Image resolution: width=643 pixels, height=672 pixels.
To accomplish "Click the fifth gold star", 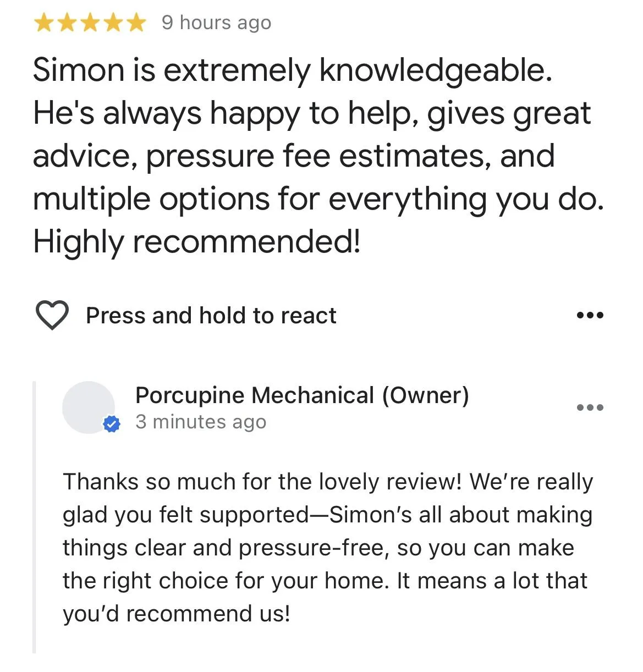I will [135, 23].
